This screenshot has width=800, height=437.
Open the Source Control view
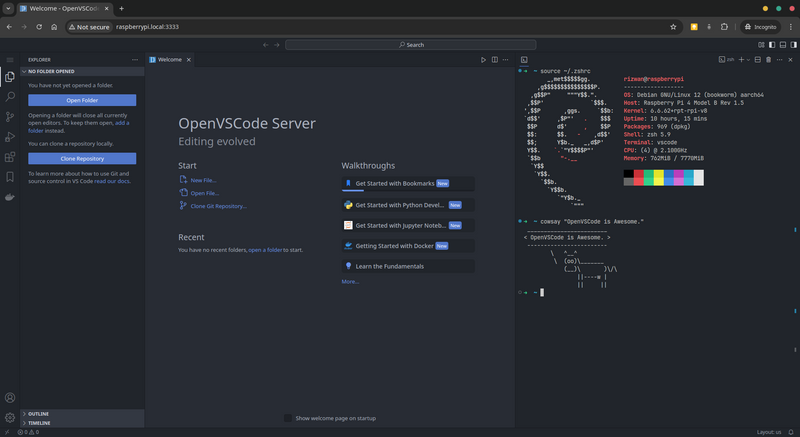[10, 117]
